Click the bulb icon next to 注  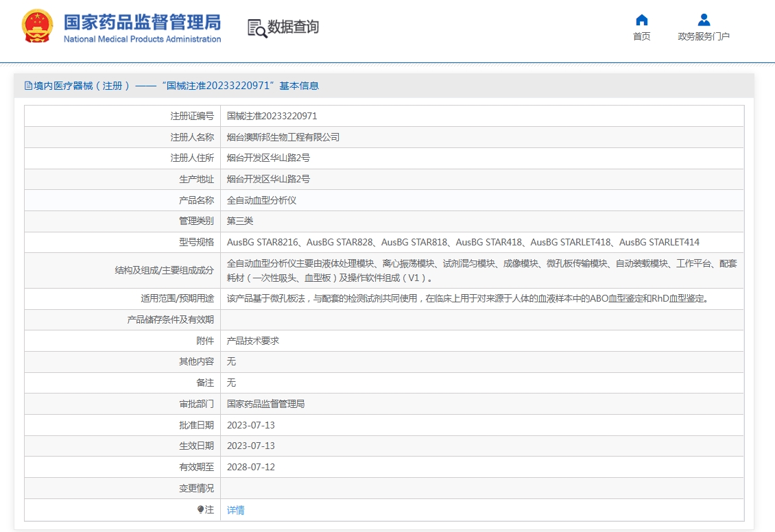200,509
